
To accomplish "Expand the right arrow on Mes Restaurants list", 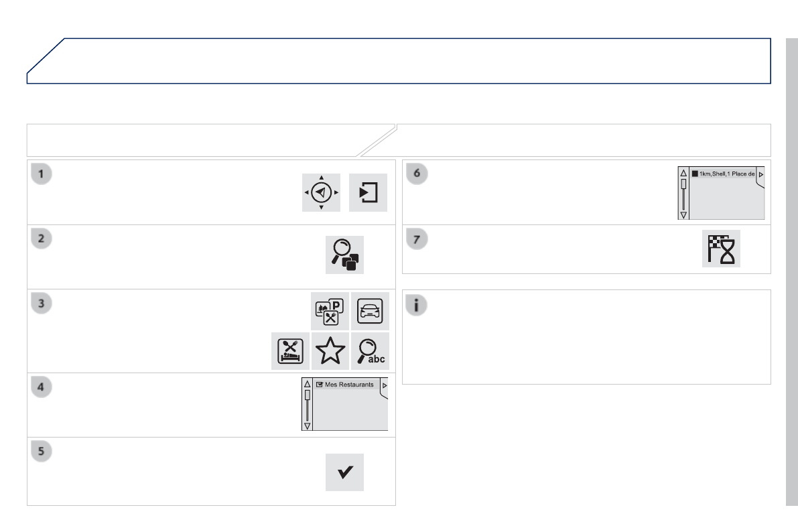I will point(384,386).
